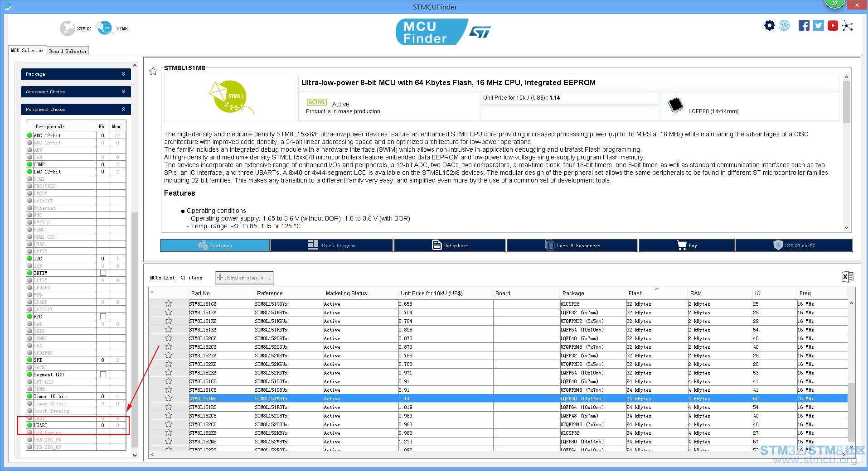Select the STM8 family icon
Viewport: 868px width, 471px height.
pyautogui.click(x=105, y=28)
